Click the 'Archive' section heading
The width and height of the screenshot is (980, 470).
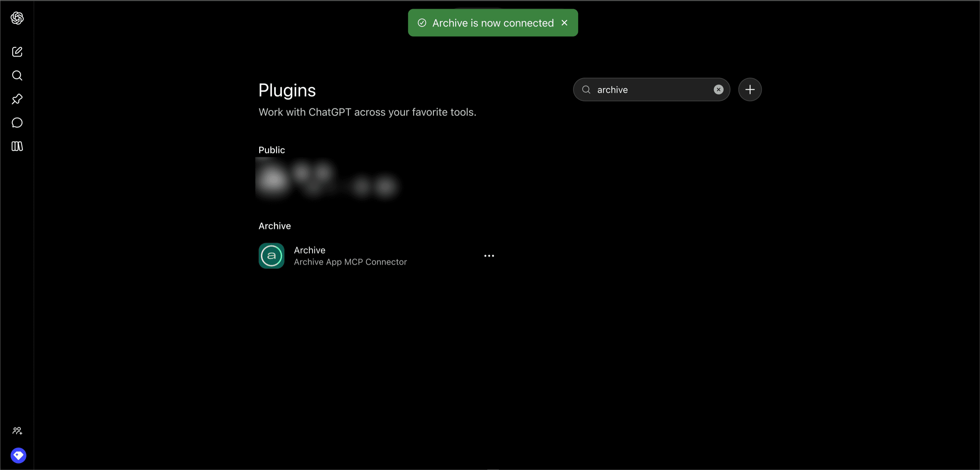(x=275, y=226)
